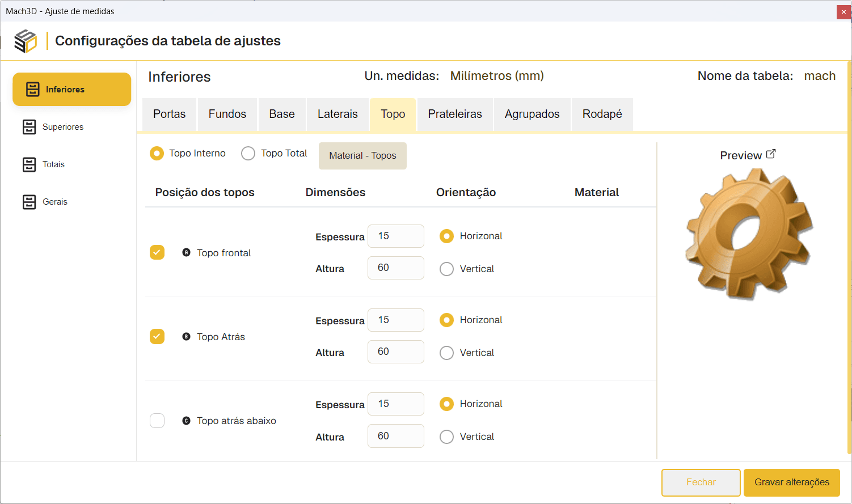Click the B badge beside Topo Atrás
Screen dimensions: 852x504
point(186,336)
